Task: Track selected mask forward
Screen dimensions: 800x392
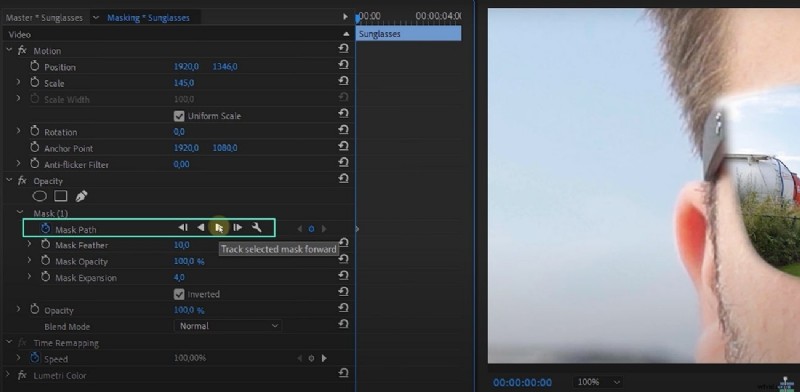Action: 219,228
